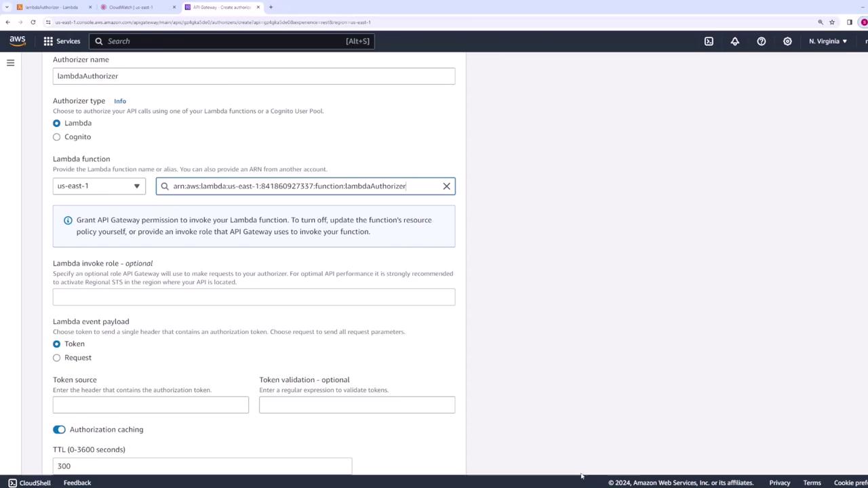Click the browser forward arrow
868x488 pixels.
[x=20, y=22]
